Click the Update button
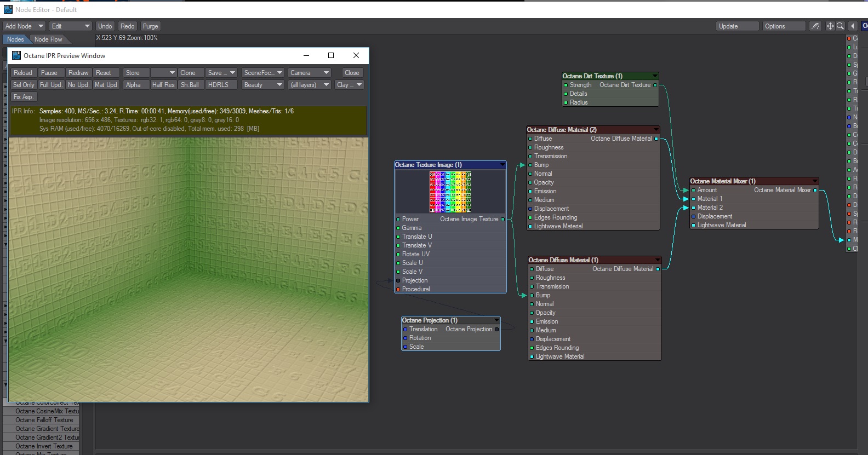Image resolution: width=868 pixels, height=455 pixels. (738, 26)
